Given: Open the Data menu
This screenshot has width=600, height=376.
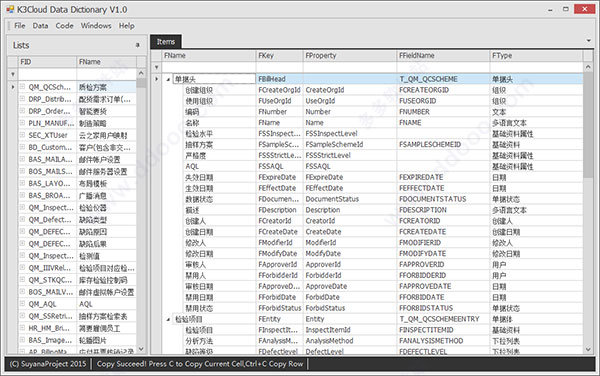Looking at the screenshot, I should pyautogui.click(x=40, y=26).
